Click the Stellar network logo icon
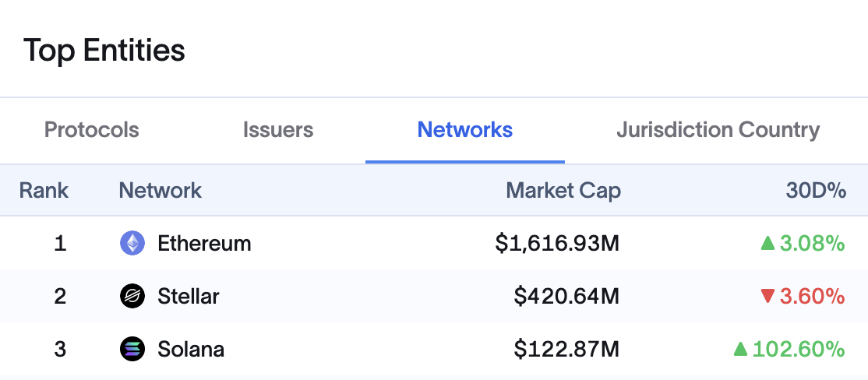The height and width of the screenshot is (380, 868). (132, 297)
